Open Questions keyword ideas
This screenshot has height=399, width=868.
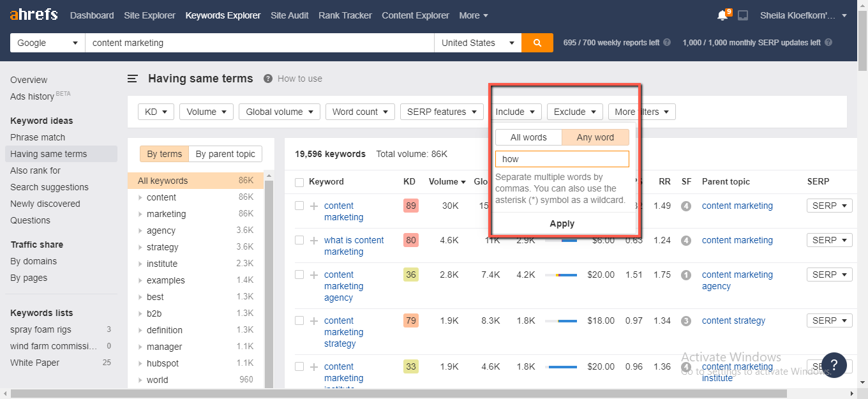tap(30, 220)
